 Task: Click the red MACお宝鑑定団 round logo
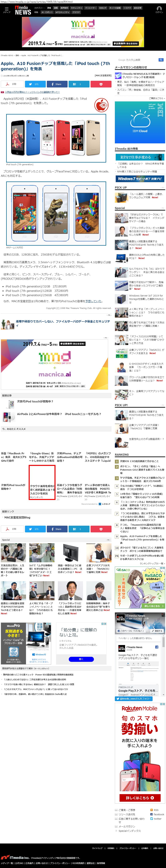coord(101,105)
